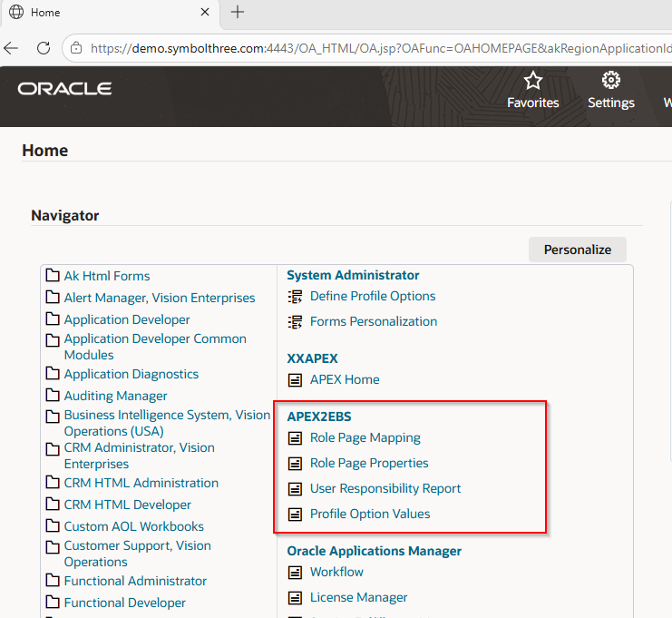Click folder icon beside CRM Administrator, Vision Enterprises
The image size is (672, 618).
pyautogui.click(x=53, y=449)
